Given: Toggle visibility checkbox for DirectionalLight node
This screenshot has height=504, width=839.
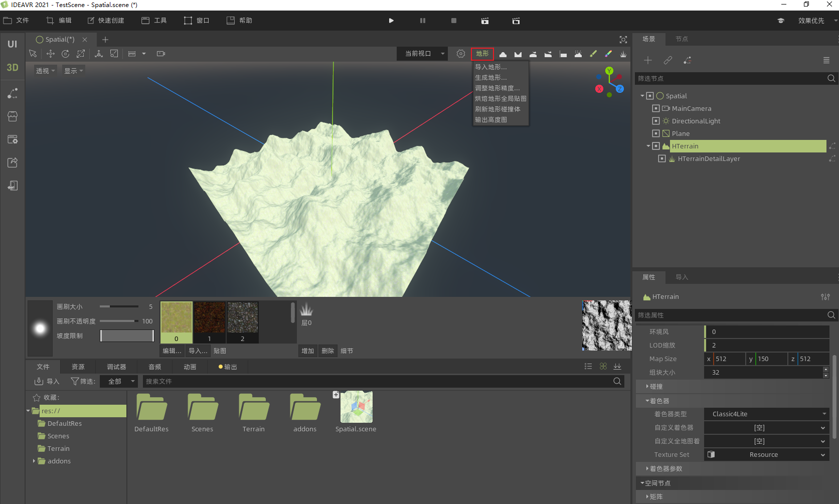Looking at the screenshot, I should pos(655,121).
